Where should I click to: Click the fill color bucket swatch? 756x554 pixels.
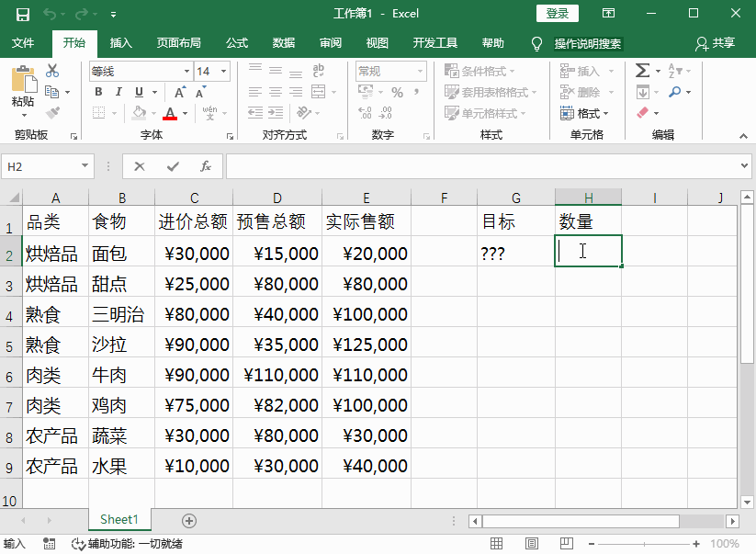(140, 113)
